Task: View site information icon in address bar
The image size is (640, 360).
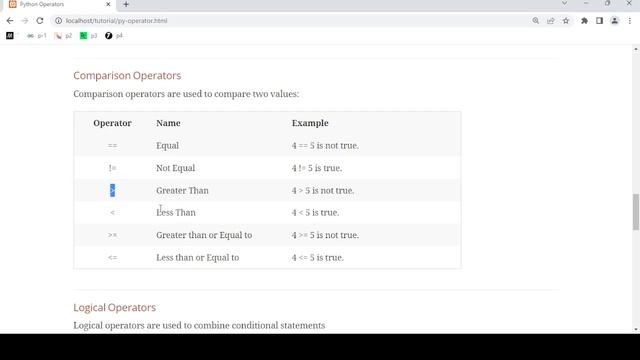Action: tap(58, 20)
